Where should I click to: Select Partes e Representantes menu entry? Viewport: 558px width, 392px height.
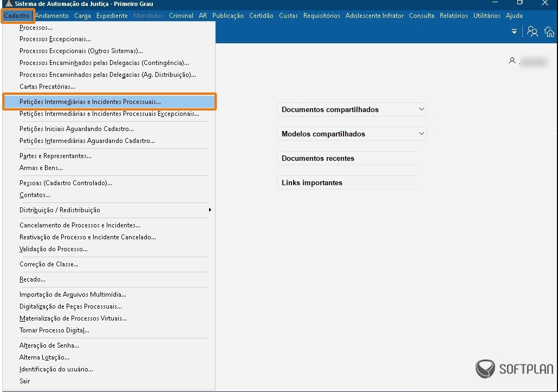[x=55, y=156]
